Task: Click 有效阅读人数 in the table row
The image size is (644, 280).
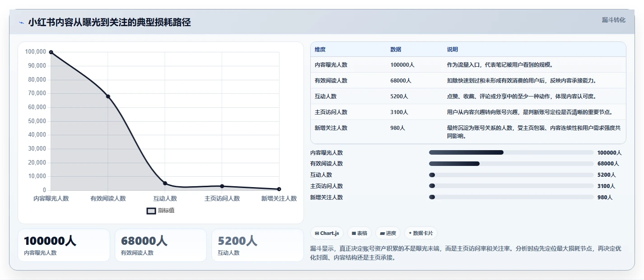Action: [x=331, y=81]
